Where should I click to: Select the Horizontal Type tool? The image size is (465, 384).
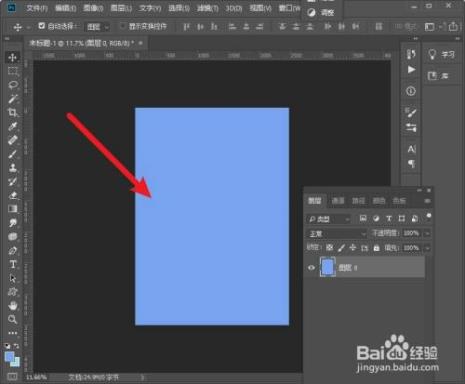[x=13, y=264]
